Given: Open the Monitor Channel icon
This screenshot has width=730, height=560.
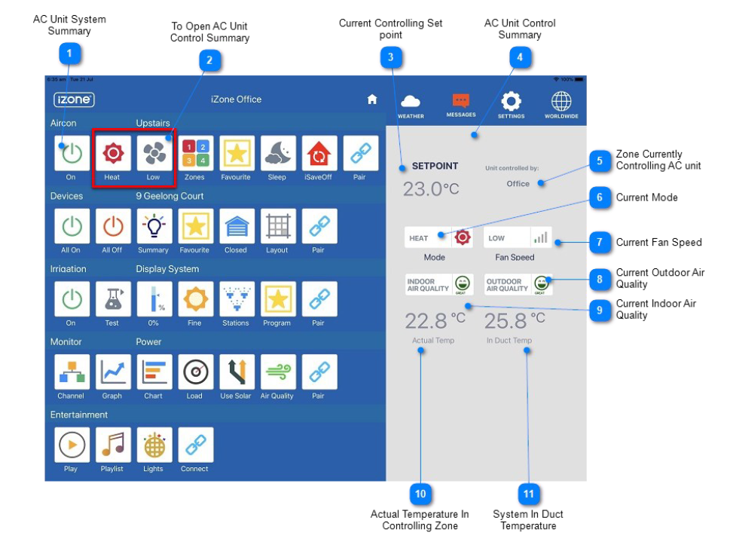Looking at the screenshot, I should [x=72, y=372].
